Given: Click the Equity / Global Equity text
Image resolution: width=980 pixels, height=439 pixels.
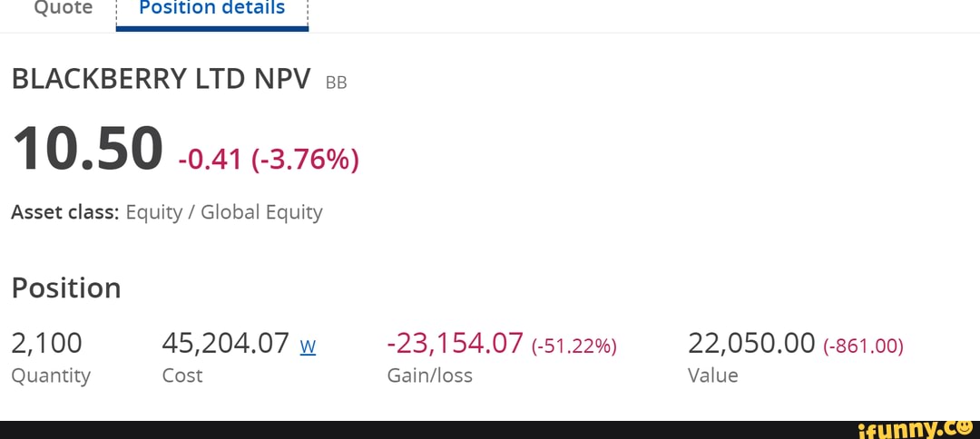Looking at the screenshot, I should (x=224, y=212).
